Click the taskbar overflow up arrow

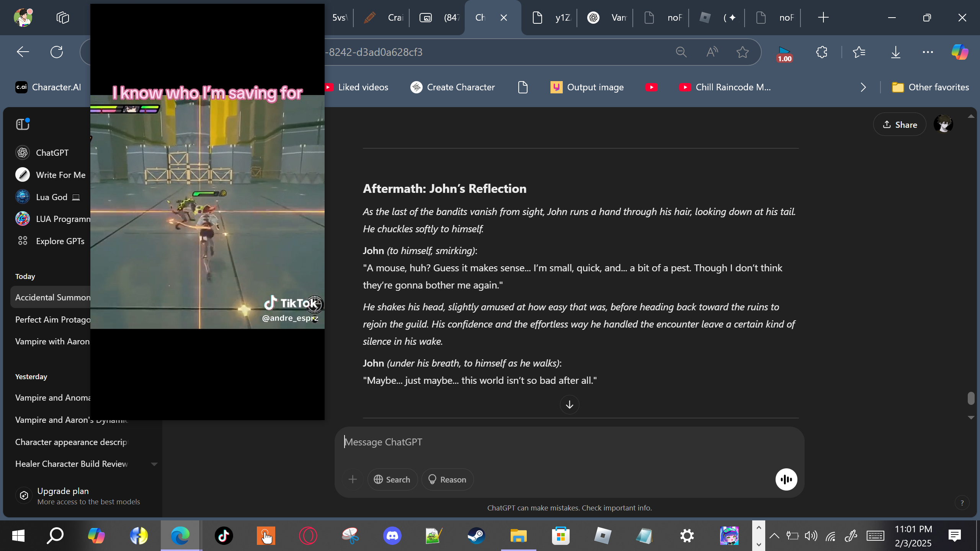(759, 528)
